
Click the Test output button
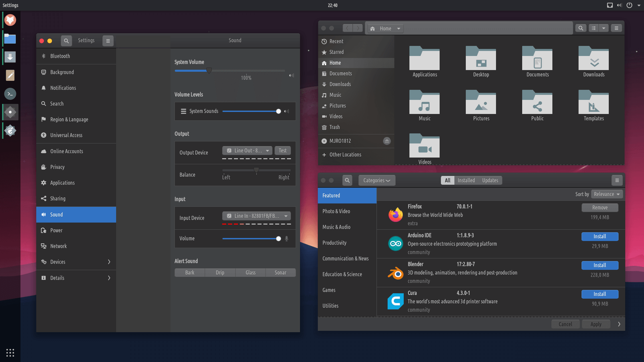point(283,150)
